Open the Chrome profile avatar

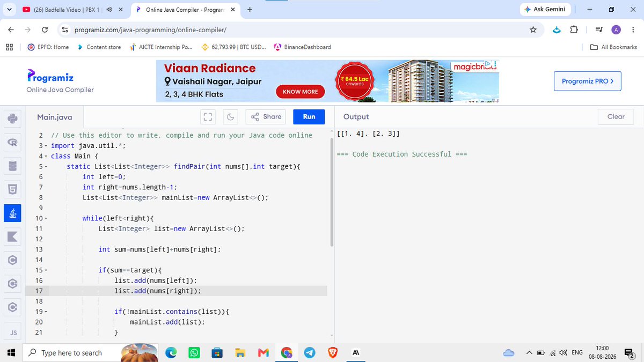pos(616,30)
